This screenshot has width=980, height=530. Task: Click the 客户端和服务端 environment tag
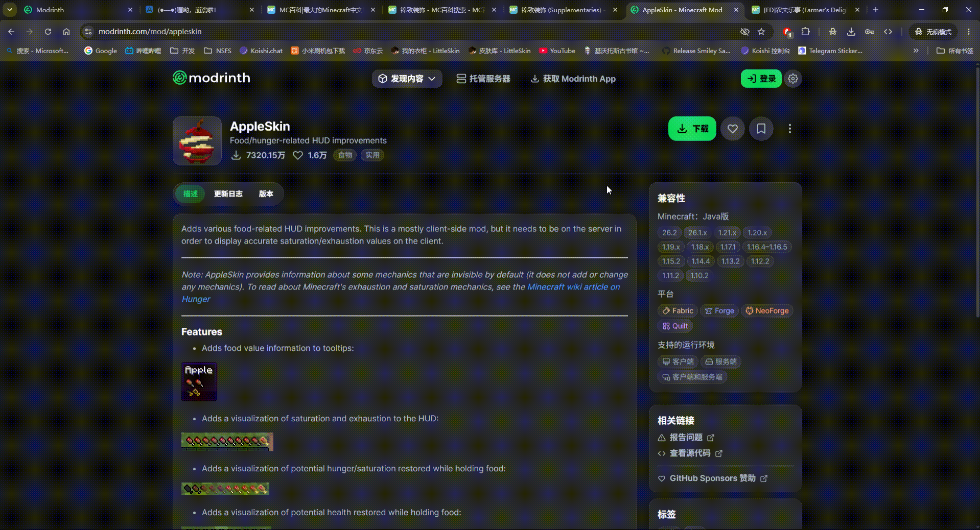[x=692, y=377]
